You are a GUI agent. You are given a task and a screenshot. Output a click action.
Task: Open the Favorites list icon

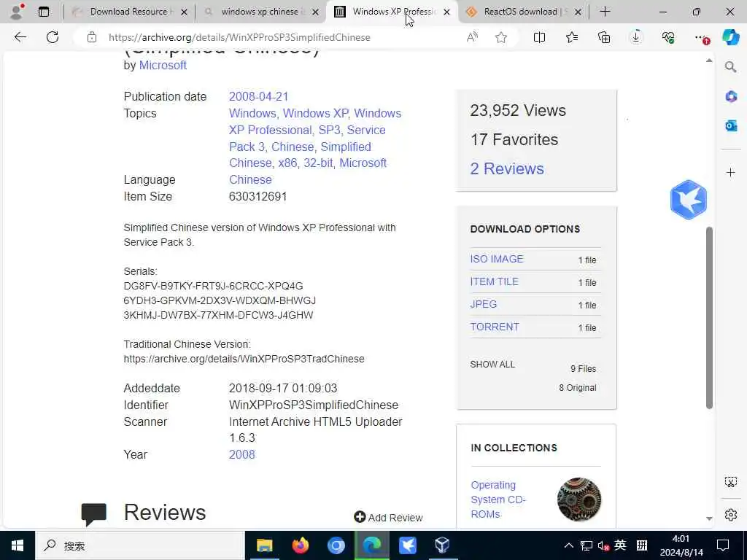point(572,37)
